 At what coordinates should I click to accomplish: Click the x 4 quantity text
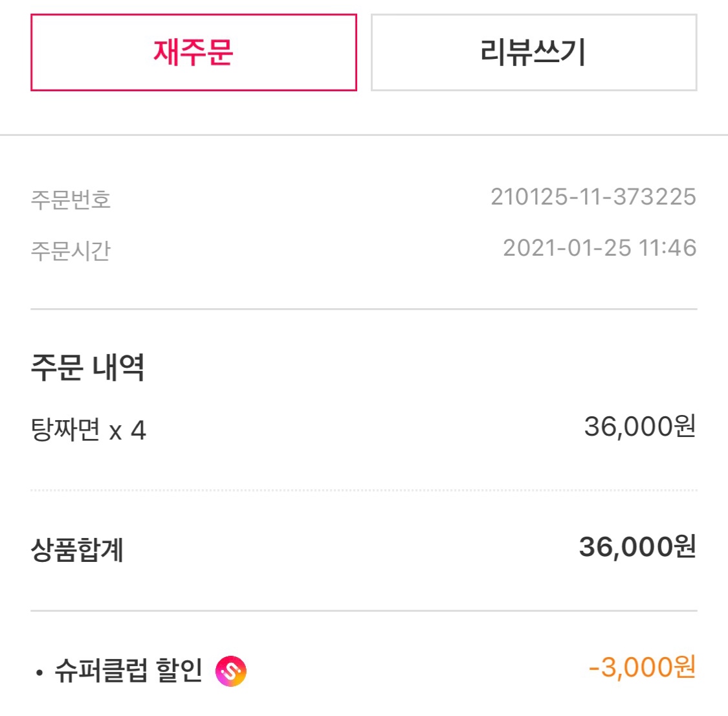click(127, 431)
